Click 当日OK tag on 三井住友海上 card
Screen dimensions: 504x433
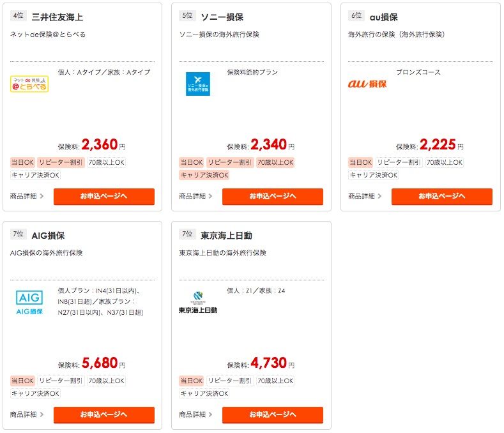pos(22,163)
